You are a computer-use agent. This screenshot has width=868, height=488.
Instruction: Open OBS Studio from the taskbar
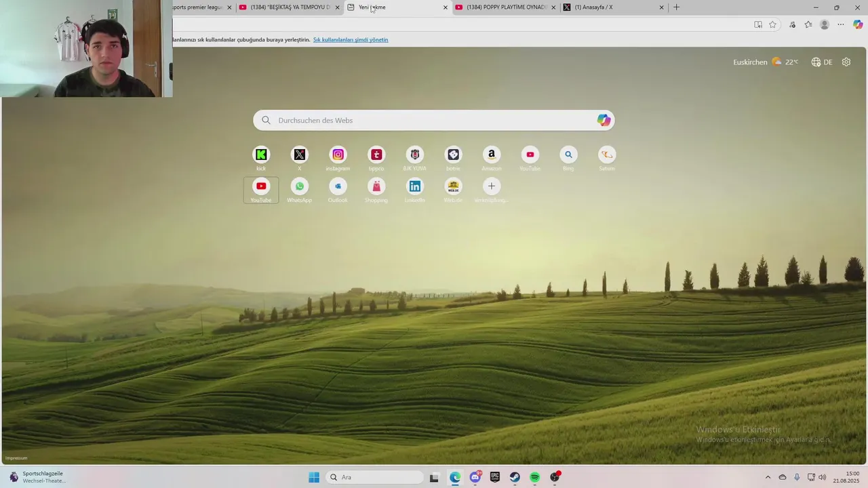coord(555,477)
